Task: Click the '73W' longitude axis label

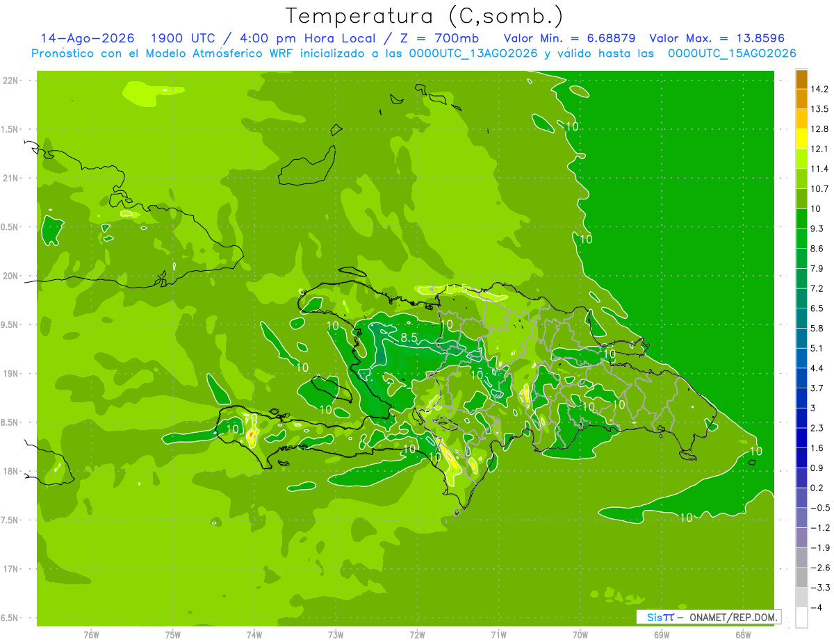Action: (x=336, y=634)
